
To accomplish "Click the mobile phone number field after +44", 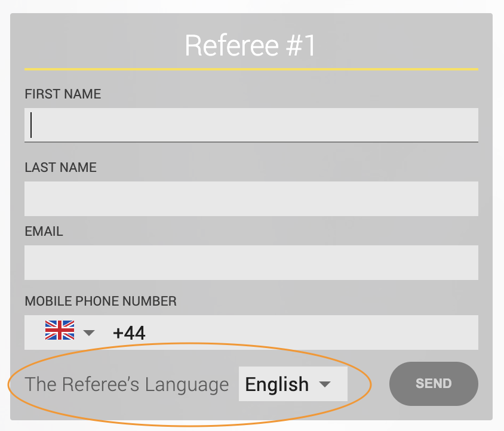I will pos(312,333).
